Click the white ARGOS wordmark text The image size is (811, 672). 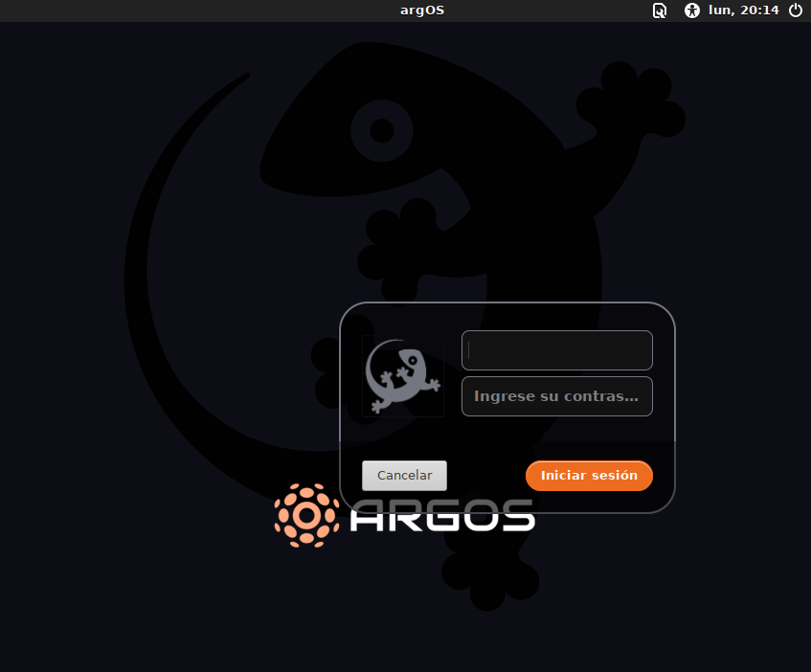441,517
